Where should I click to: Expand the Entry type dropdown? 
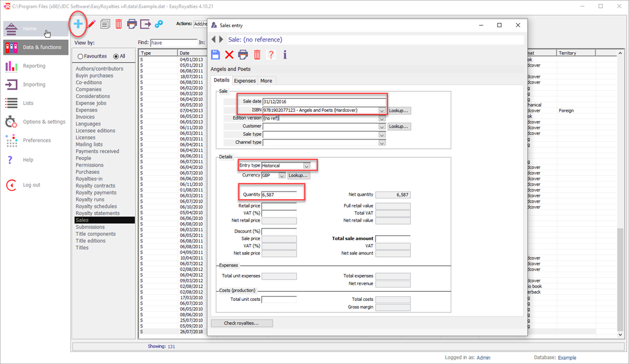[307, 166]
